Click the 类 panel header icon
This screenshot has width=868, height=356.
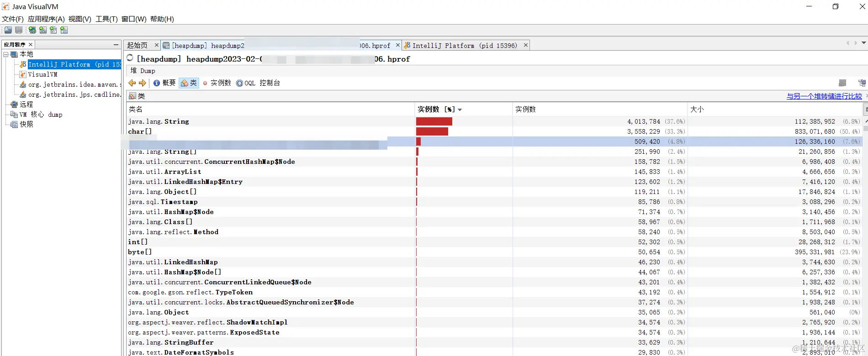[x=132, y=96]
